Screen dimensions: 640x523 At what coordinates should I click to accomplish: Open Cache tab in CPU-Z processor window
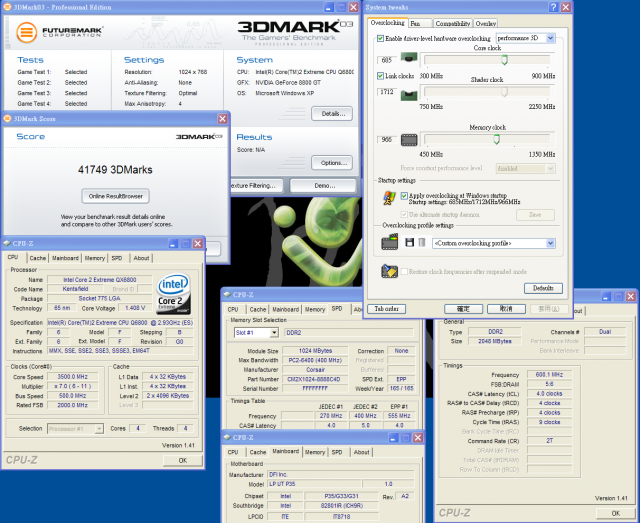click(x=38, y=258)
